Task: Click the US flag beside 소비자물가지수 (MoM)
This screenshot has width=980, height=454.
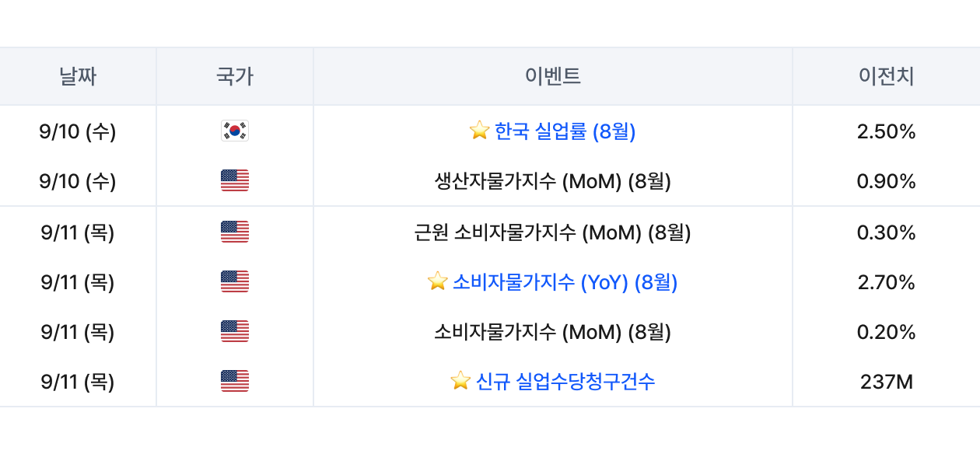Action: coord(235,332)
